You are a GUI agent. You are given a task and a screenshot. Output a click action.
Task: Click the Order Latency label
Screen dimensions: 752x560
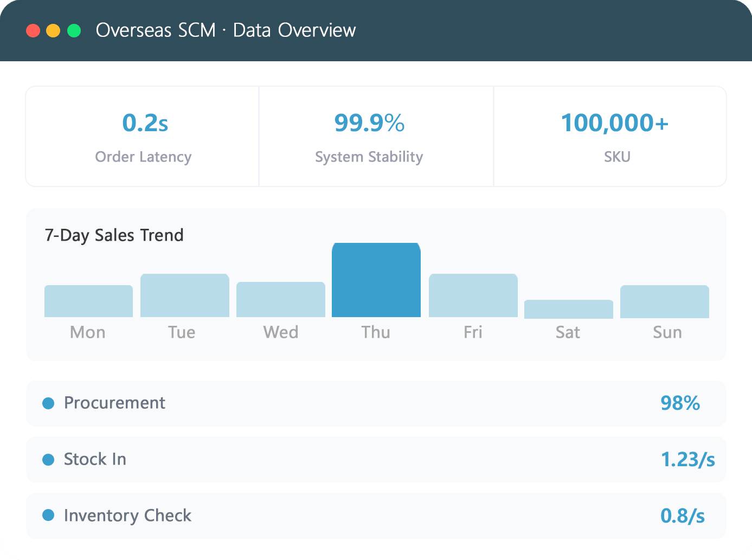143,157
